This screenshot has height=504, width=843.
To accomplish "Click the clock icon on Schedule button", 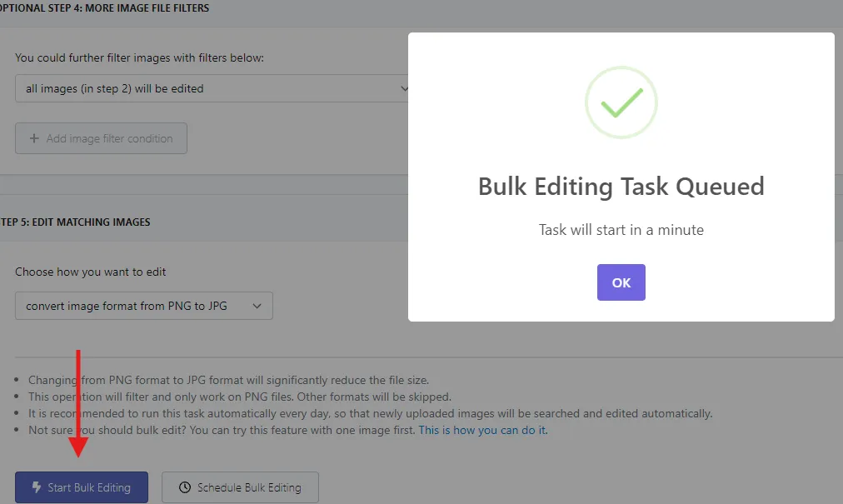I will [184, 487].
